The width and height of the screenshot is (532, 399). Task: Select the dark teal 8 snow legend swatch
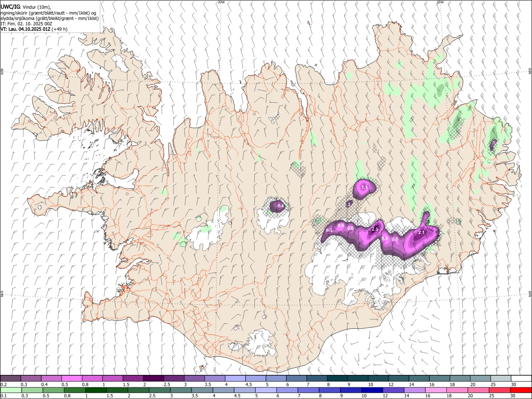click(337, 378)
